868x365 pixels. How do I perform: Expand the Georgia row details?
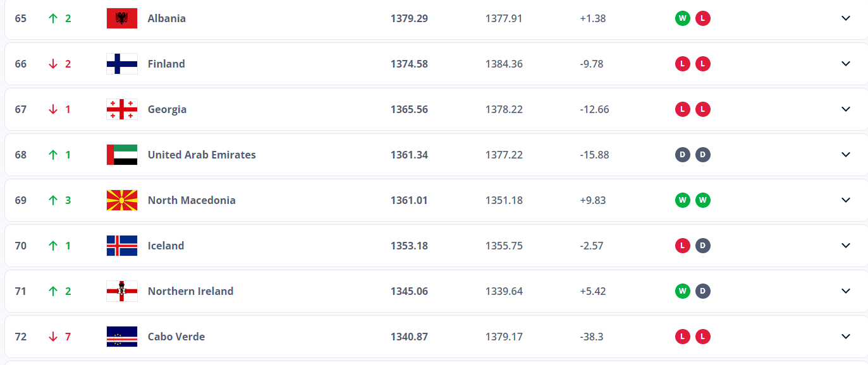(846, 109)
